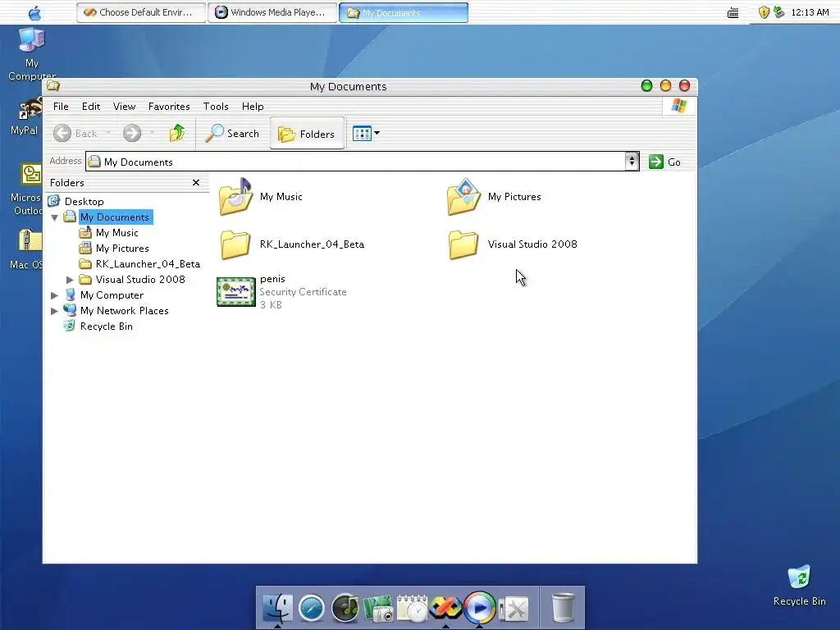Toggle the Folders pane button
This screenshot has width=840, height=630.
click(307, 134)
